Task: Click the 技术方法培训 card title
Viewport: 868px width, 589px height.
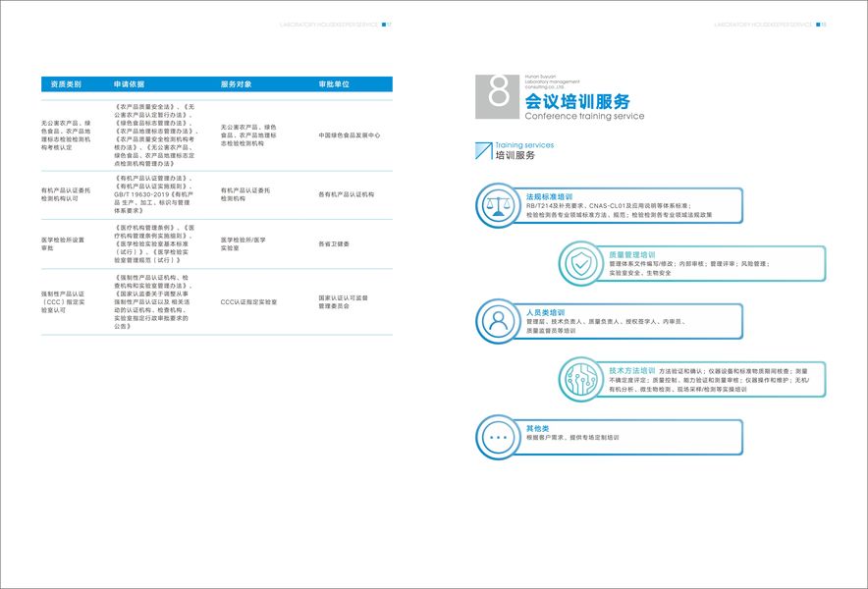Action: [x=632, y=370]
